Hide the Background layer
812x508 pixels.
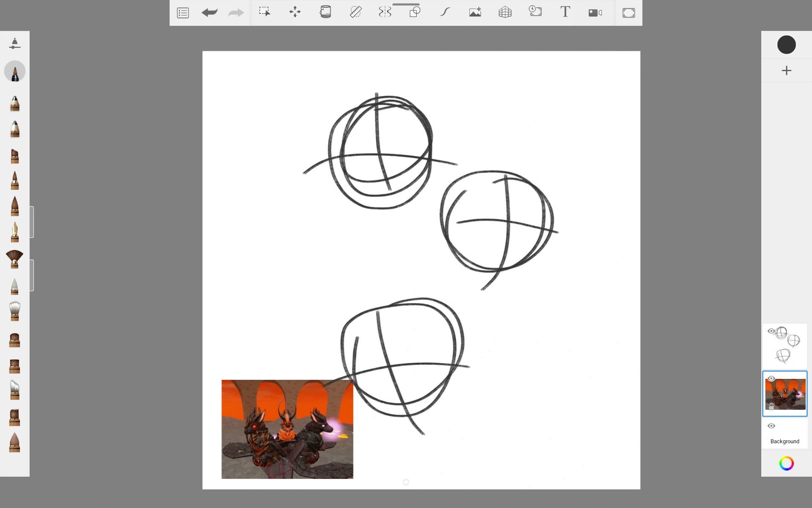(x=771, y=426)
